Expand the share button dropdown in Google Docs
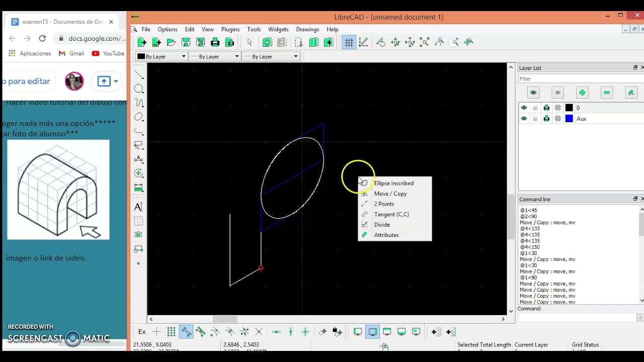The height and width of the screenshot is (362, 644). click(x=116, y=81)
